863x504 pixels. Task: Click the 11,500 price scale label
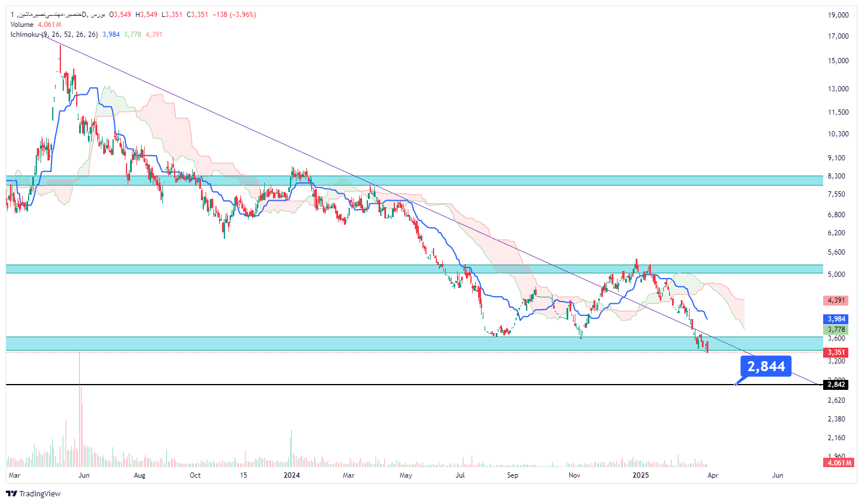[838, 112]
